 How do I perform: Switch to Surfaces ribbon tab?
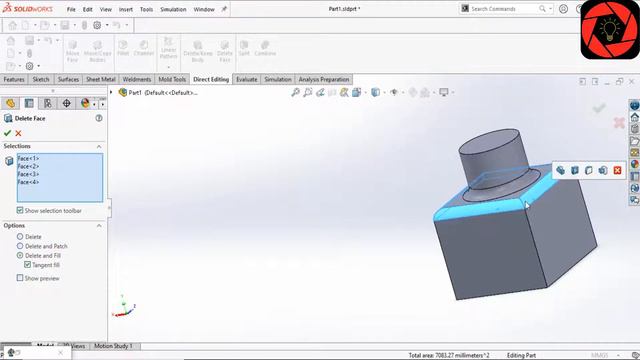[68, 79]
